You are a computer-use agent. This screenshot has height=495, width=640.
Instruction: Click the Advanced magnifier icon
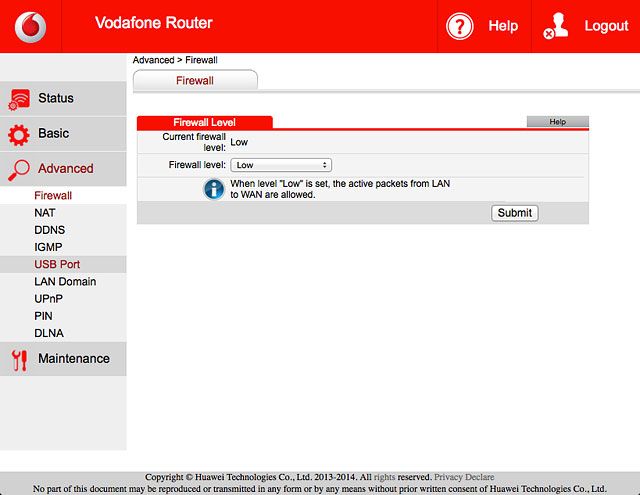(x=19, y=170)
